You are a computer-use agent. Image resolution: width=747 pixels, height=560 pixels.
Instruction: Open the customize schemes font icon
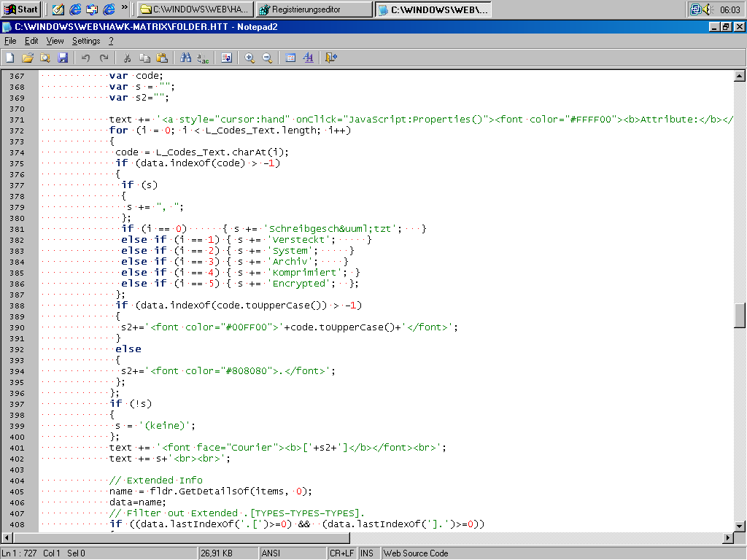pyautogui.click(x=309, y=58)
